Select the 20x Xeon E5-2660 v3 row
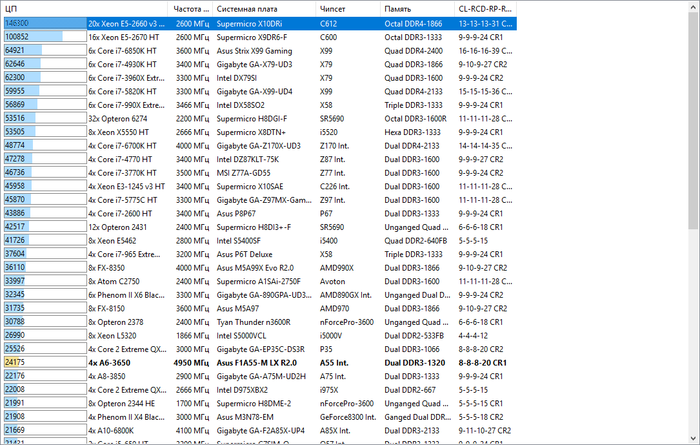700x445 pixels. [x=260, y=24]
